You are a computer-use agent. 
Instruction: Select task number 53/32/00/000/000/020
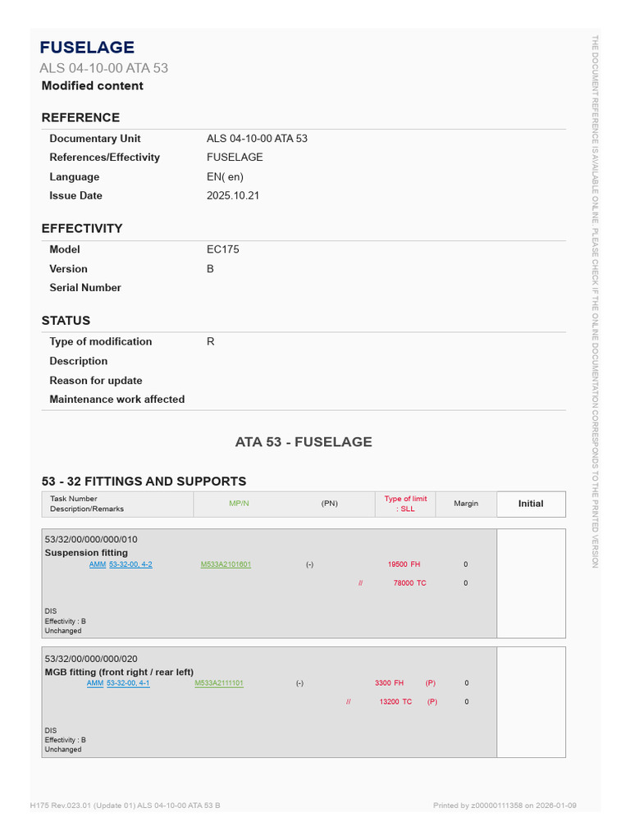[91, 659]
